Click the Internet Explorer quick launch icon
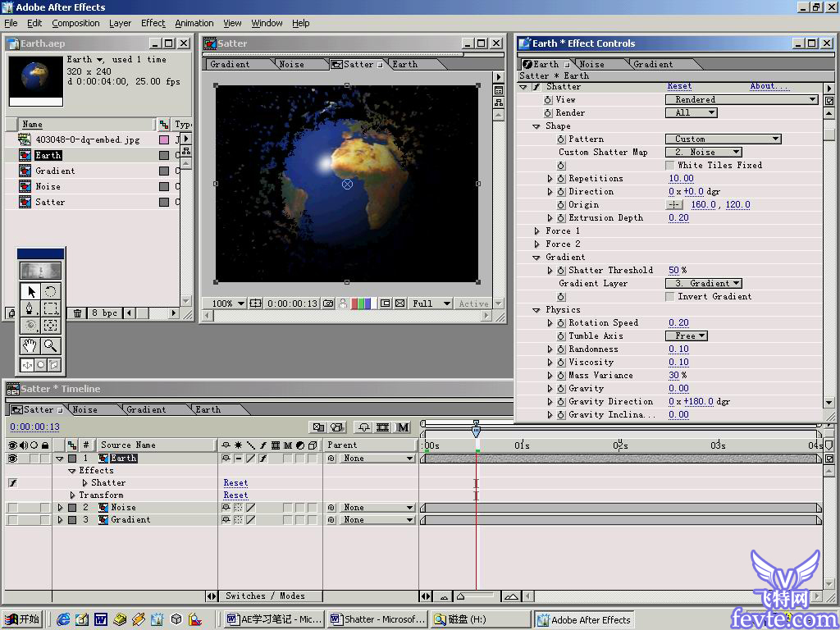This screenshot has width=840, height=630. (63, 619)
